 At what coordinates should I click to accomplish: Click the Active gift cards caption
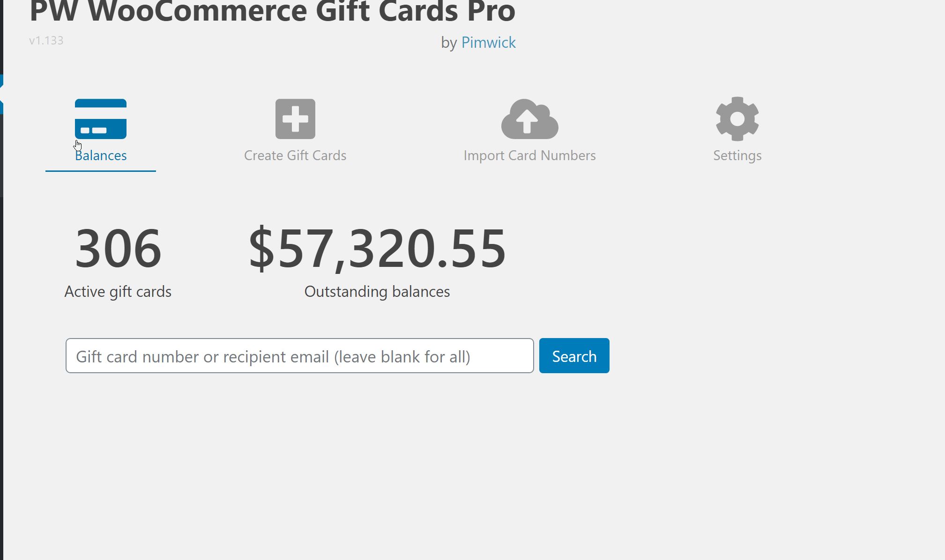tap(118, 292)
